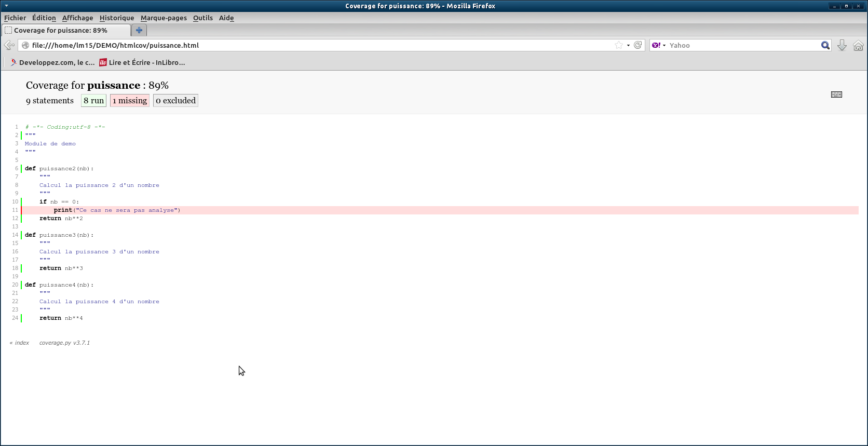
Task: Toggle highlighting of '1 missing' statements
Action: pyautogui.click(x=130, y=101)
